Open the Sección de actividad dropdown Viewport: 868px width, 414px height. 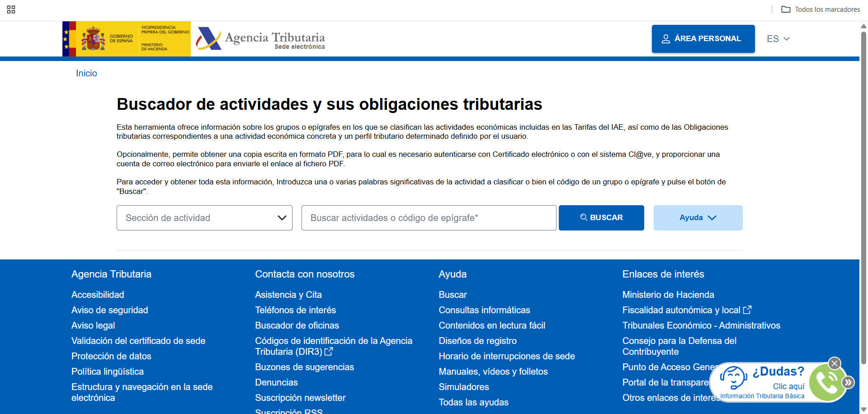click(204, 218)
